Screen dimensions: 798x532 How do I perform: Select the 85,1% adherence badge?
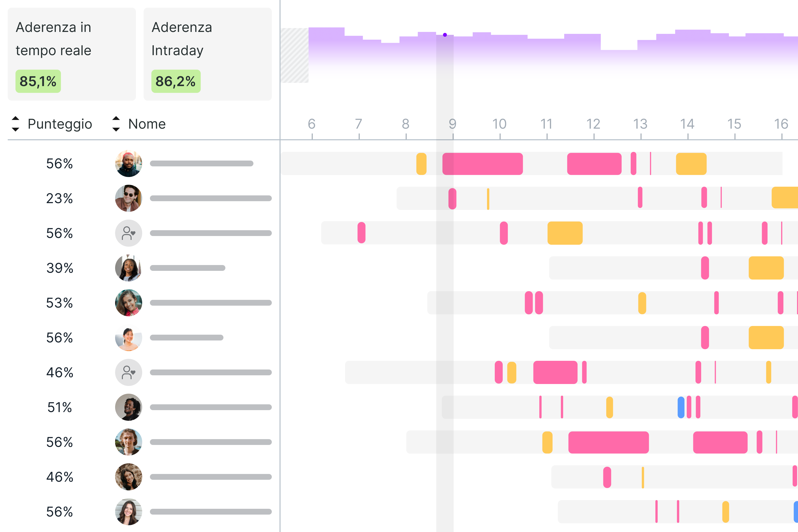coord(38,81)
